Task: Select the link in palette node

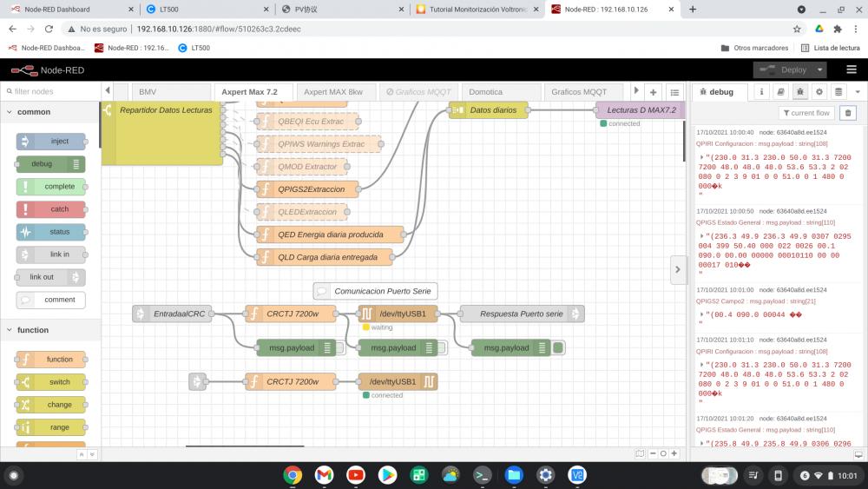Action: (x=51, y=254)
